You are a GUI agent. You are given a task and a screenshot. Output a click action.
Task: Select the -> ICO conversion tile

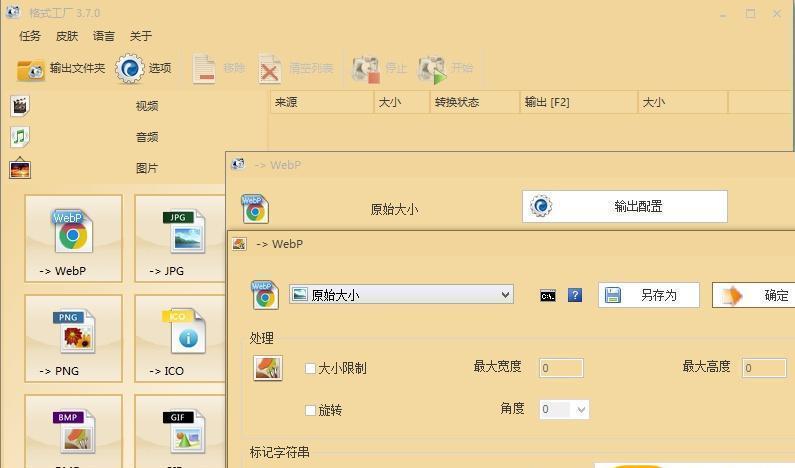(x=180, y=338)
